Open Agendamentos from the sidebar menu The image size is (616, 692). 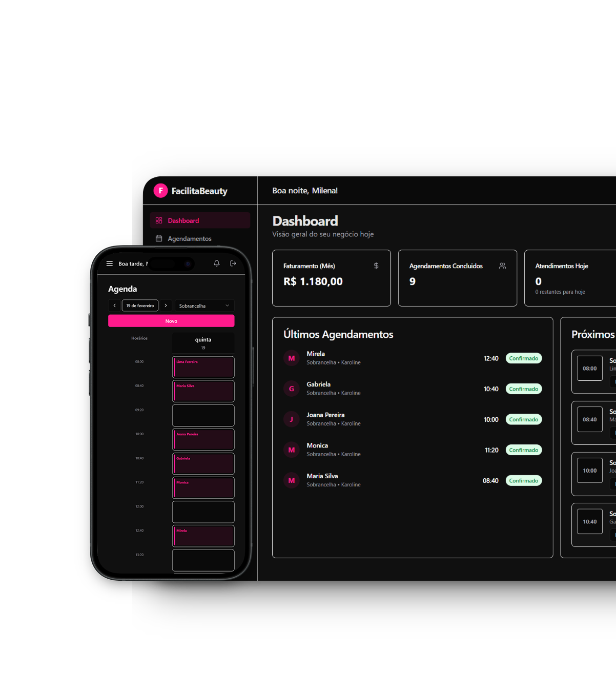[x=189, y=238]
